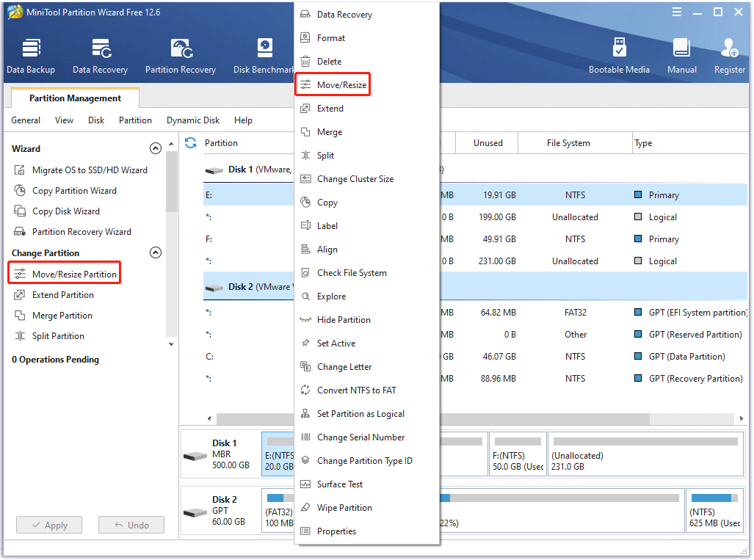This screenshot has width=754, height=560.
Task: Select the C: partition row
Action: coord(475,357)
